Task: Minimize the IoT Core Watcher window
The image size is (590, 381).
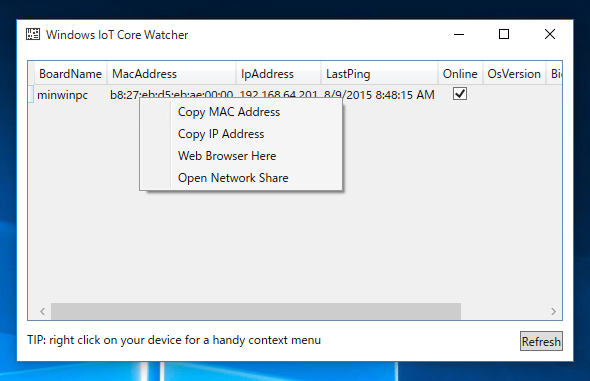Action: click(459, 34)
